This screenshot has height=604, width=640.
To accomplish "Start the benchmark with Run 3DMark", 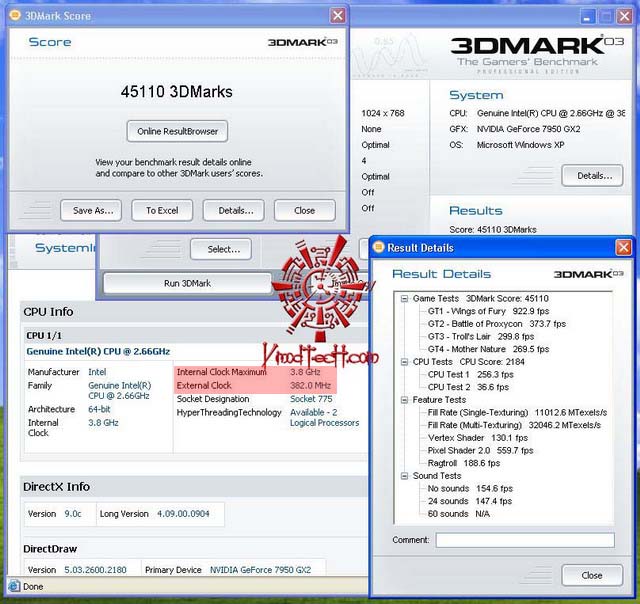I will coord(187,283).
